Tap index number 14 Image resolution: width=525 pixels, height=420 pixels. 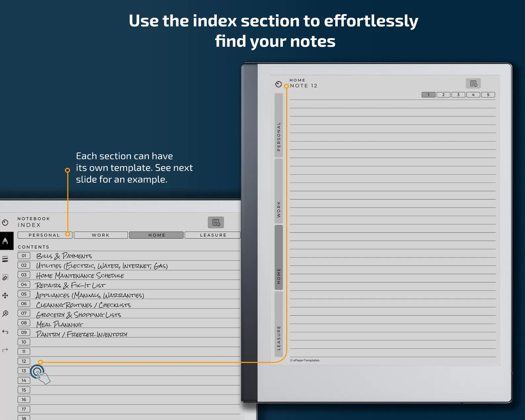(24, 380)
